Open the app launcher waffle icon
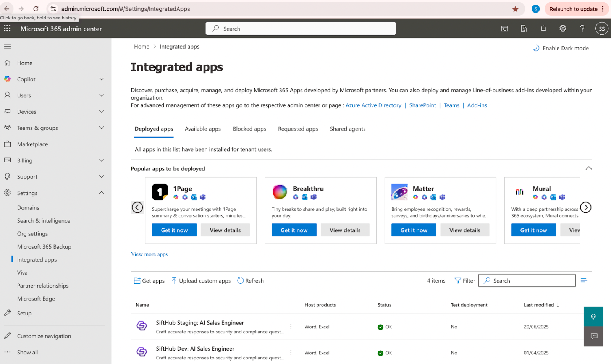 tap(7, 28)
